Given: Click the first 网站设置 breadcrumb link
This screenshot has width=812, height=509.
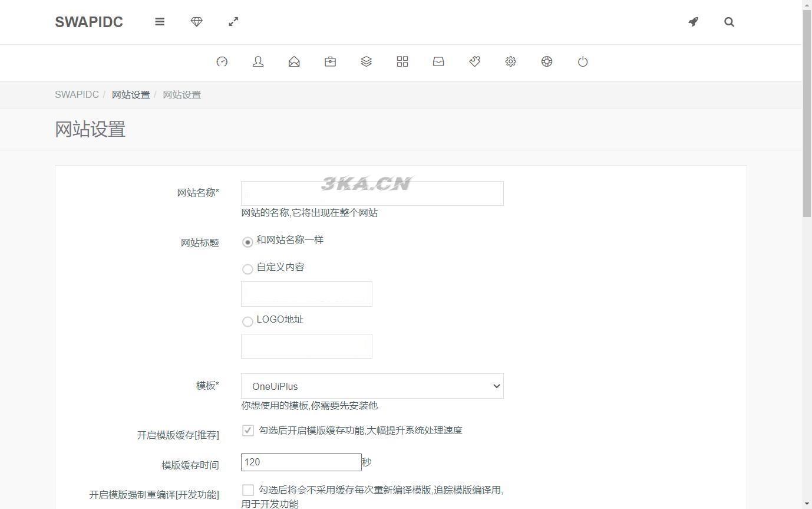Looking at the screenshot, I should [x=131, y=95].
